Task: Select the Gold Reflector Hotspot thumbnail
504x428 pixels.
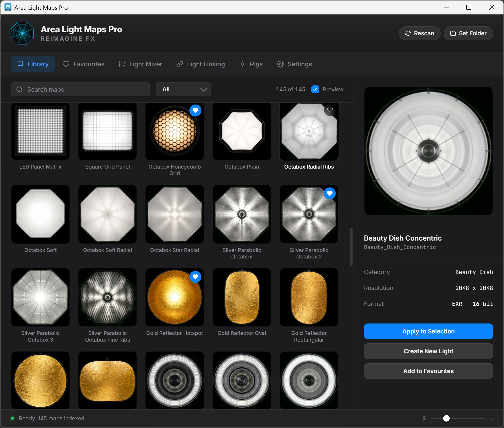Action: (175, 297)
